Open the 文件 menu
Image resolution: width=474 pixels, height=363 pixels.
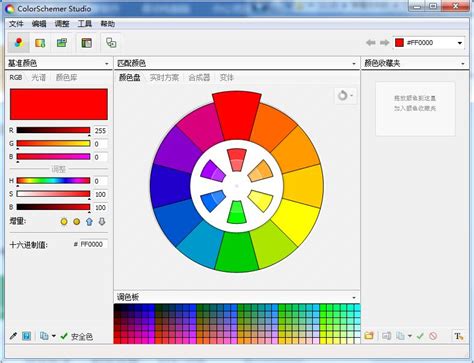(16, 24)
